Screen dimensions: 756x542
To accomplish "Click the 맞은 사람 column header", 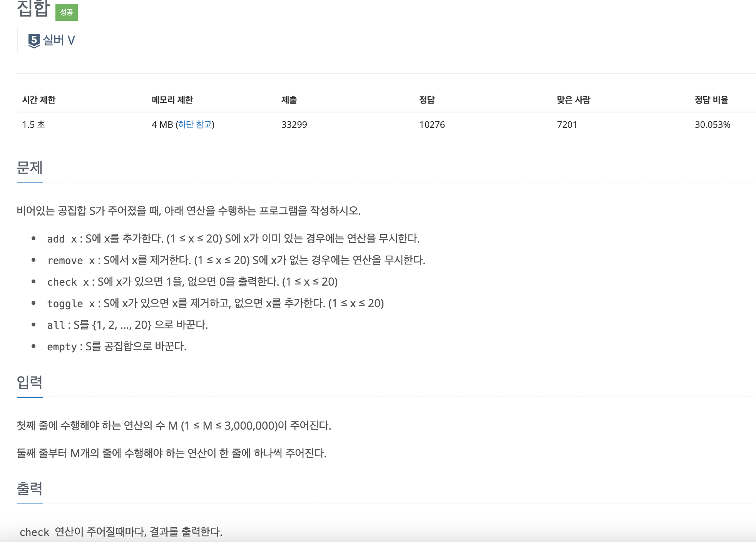I will point(574,100).
